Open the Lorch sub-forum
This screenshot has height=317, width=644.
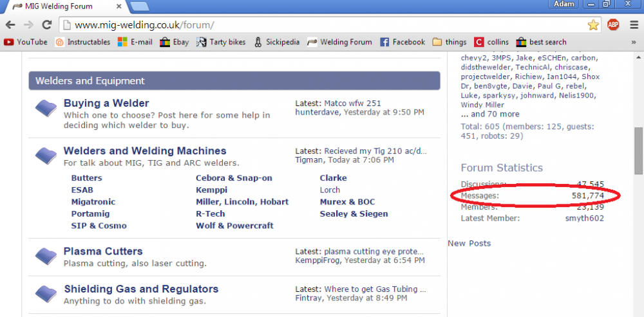click(x=330, y=190)
